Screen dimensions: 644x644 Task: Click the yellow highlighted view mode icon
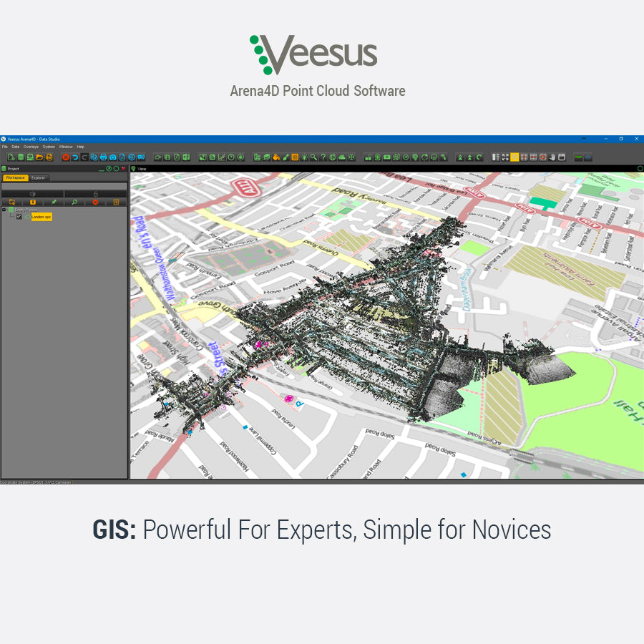[514, 157]
